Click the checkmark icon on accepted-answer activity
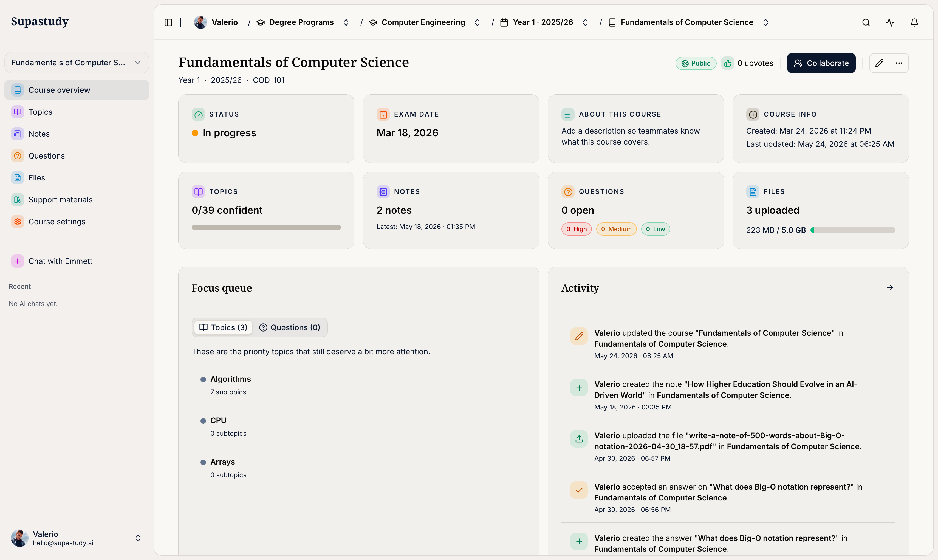 (x=579, y=490)
